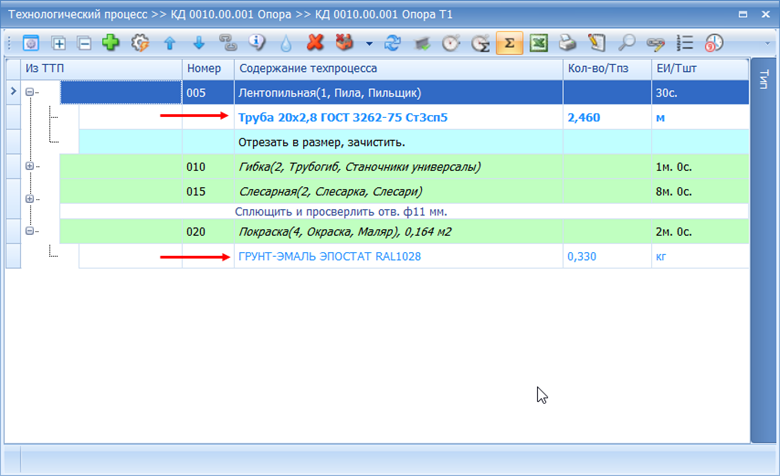Image resolution: width=780 pixels, height=476 pixels.
Task: Click the red X delete icon
Action: [316, 43]
